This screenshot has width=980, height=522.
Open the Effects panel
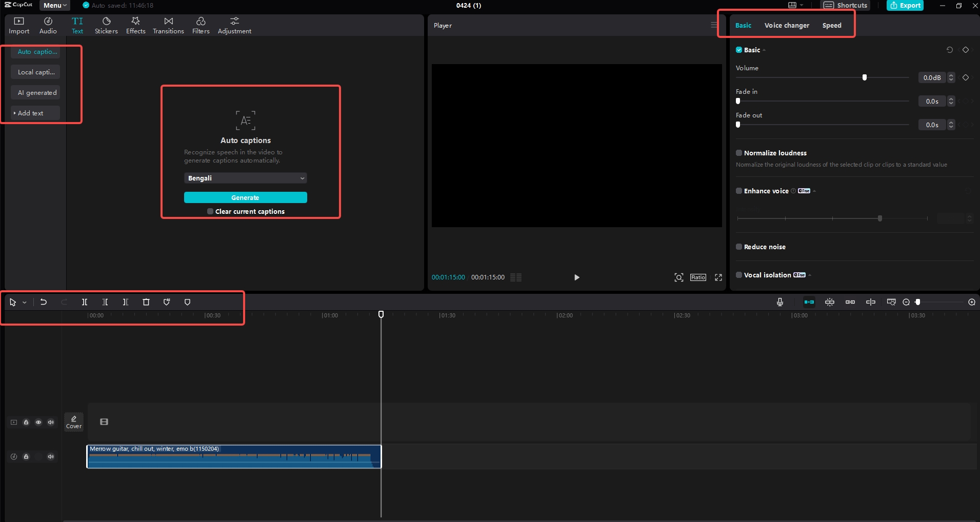(135, 25)
